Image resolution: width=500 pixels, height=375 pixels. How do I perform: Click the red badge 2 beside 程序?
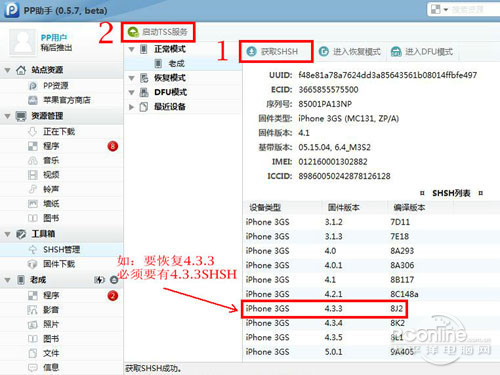[113, 295]
